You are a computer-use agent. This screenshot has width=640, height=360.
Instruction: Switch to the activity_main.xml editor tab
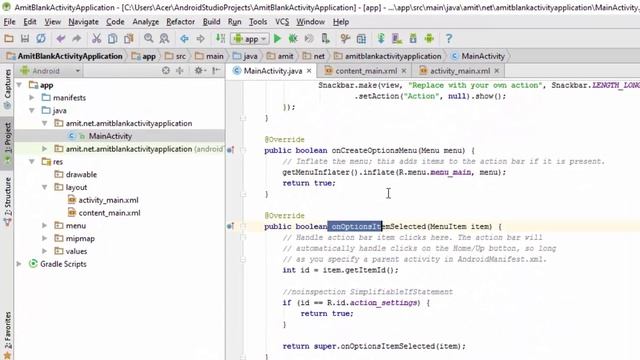(x=459, y=71)
